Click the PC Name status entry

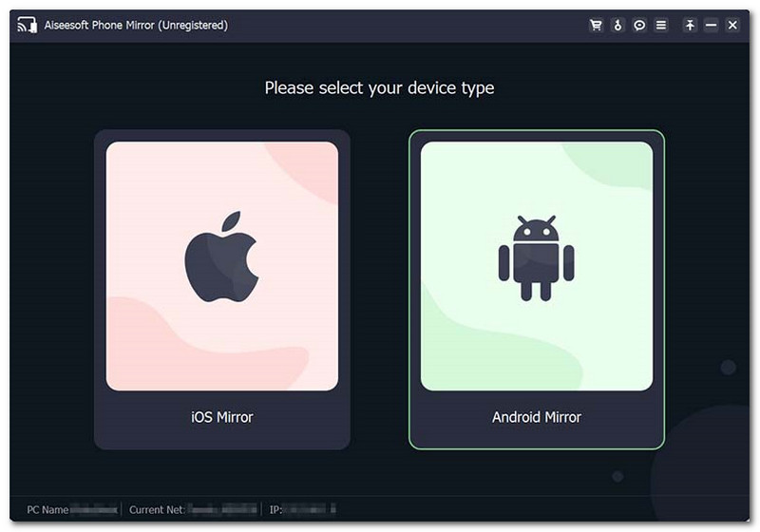pyautogui.click(x=72, y=510)
